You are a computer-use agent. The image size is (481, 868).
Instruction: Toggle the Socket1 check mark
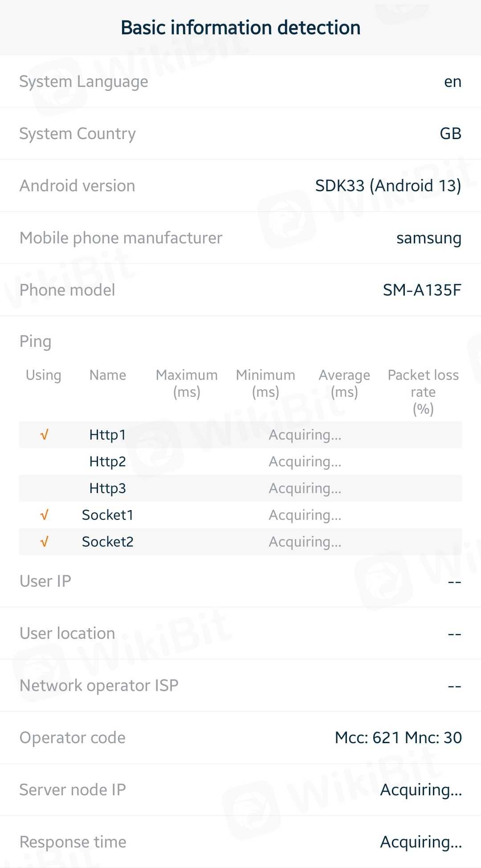pos(44,515)
